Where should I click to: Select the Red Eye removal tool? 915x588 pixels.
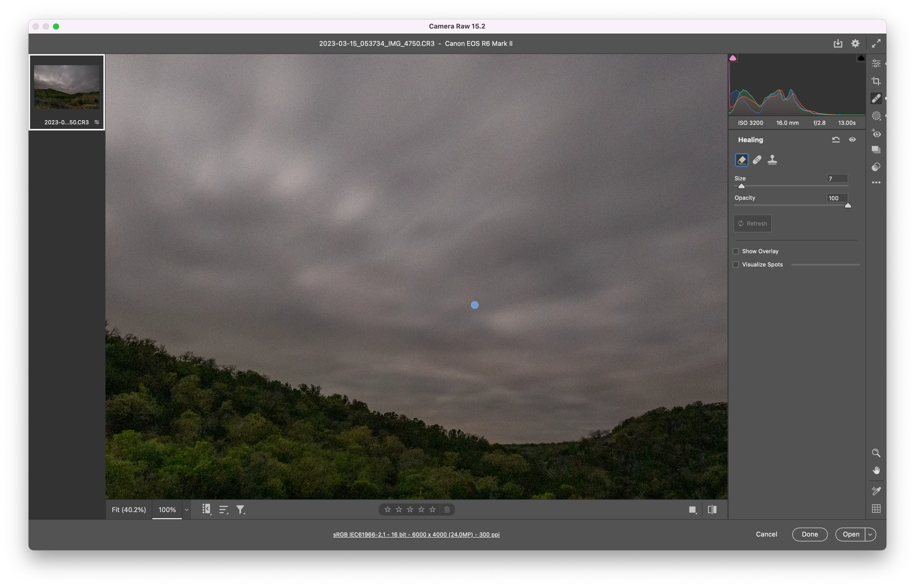tap(876, 133)
